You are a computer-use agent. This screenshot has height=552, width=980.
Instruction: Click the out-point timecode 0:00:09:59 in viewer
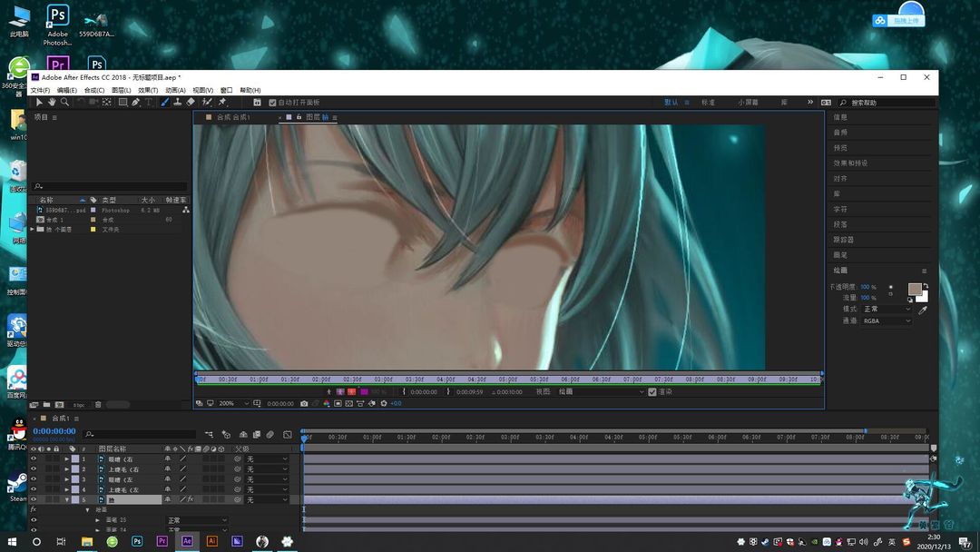coord(469,392)
